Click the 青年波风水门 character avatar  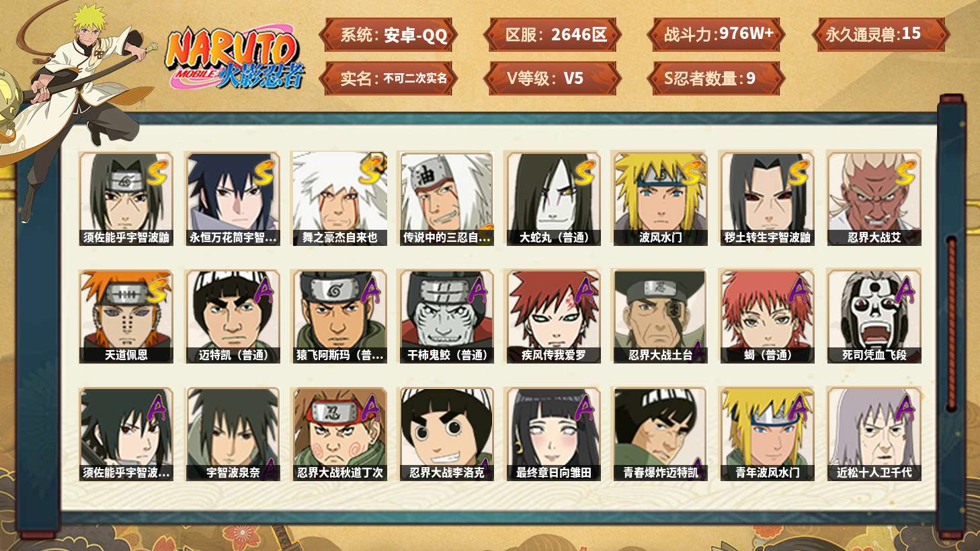pyautogui.click(x=767, y=434)
